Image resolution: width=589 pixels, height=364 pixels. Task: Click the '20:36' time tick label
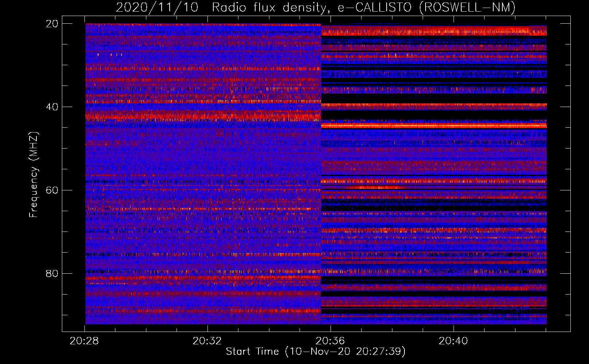(330, 341)
